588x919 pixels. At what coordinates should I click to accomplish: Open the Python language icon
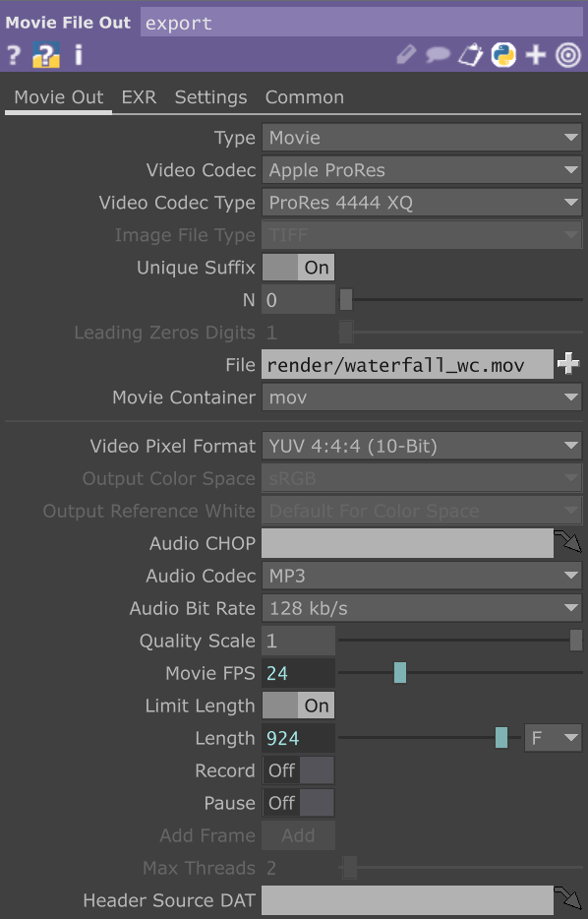coord(503,55)
